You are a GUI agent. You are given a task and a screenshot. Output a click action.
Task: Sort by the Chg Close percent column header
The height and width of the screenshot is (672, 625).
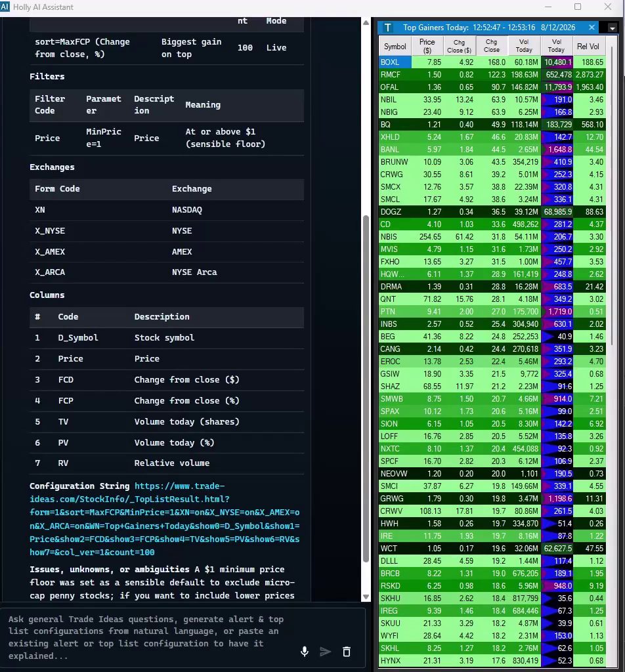[491, 46]
